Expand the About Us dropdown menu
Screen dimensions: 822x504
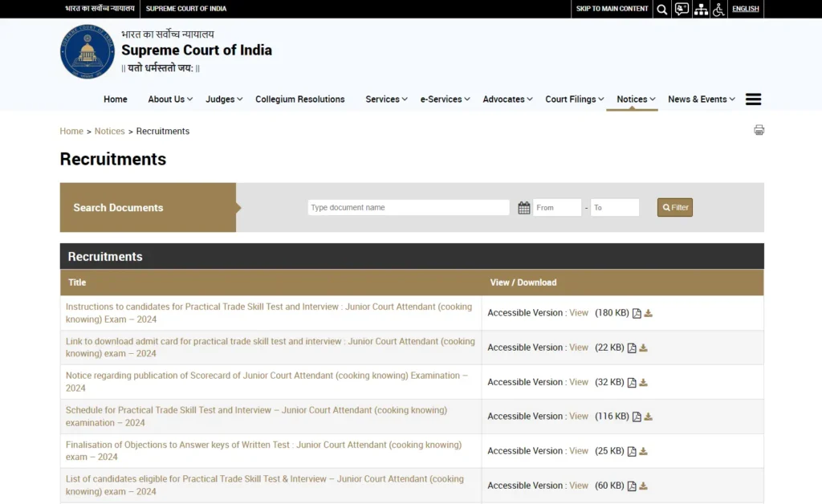click(x=170, y=100)
